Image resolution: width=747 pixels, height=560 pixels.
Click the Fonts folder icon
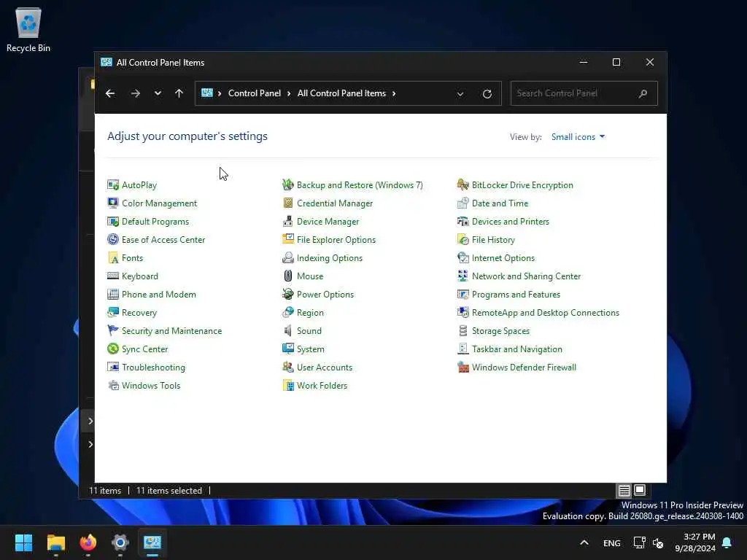(113, 257)
